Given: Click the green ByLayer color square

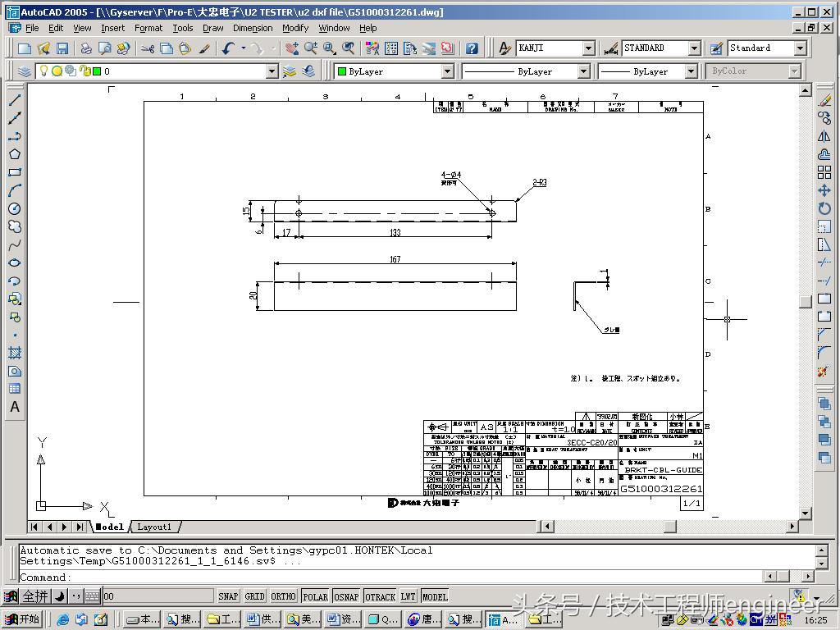Looking at the screenshot, I should coord(342,71).
